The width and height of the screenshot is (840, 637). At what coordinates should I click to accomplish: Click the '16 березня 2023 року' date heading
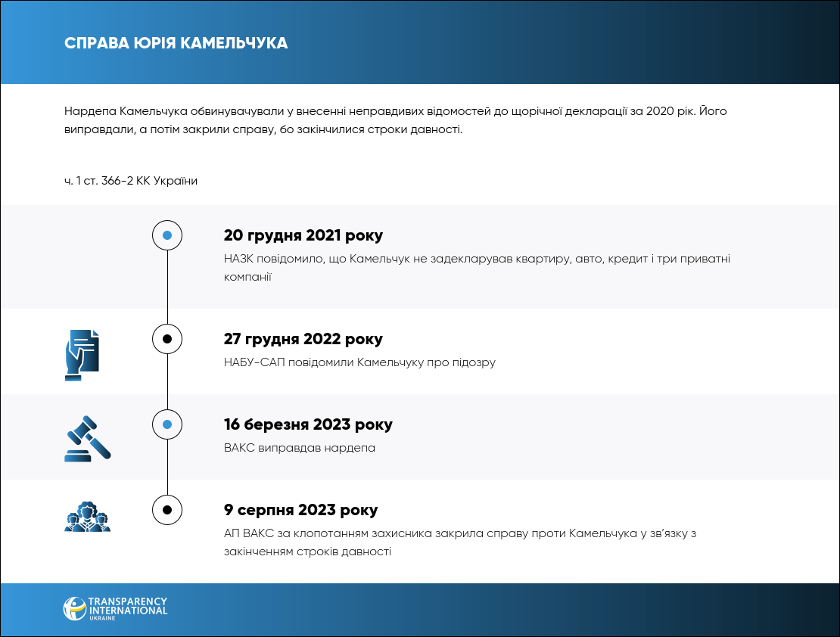pyautogui.click(x=308, y=424)
